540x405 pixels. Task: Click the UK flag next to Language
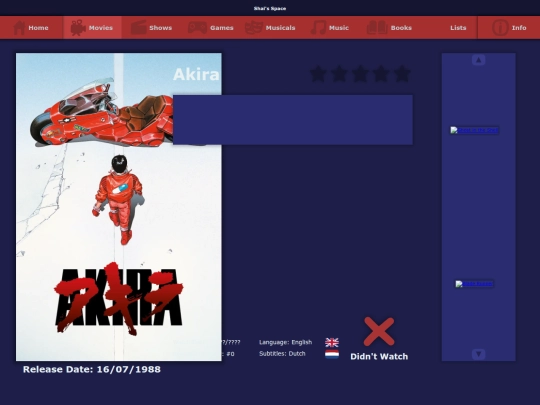(x=332, y=342)
